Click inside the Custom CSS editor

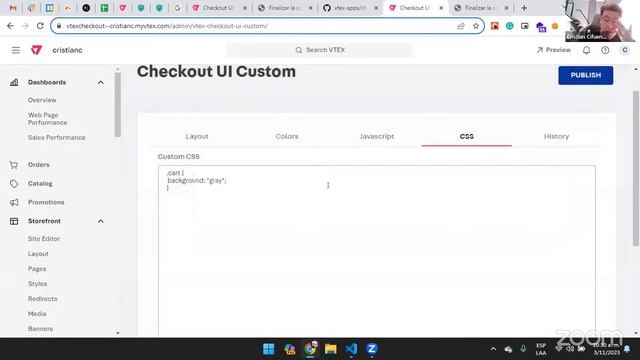377,251
